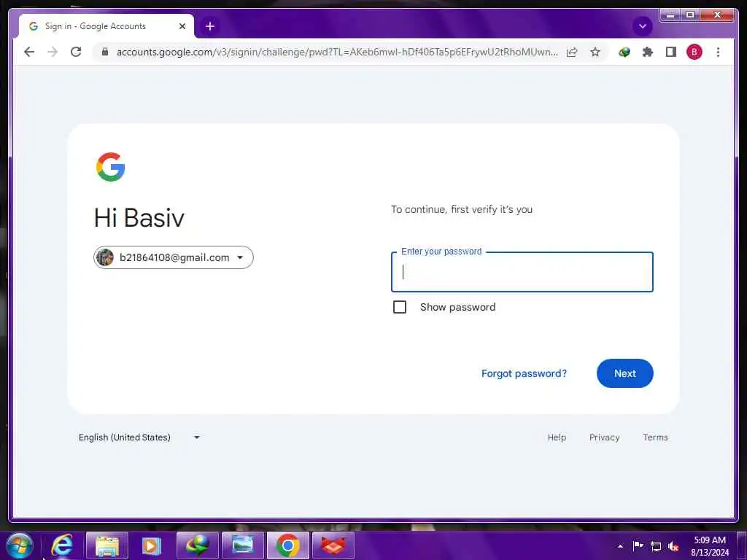Open the network tray icon
The width and height of the screenshot is (747, 560).
tap(656, 546)
